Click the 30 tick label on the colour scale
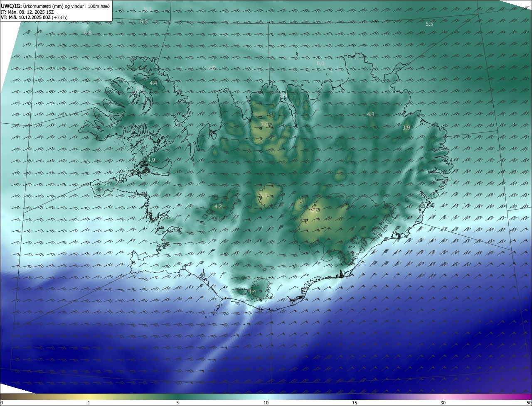Image resolution: width=532 pixels, height=406 pixels. coord(443,403)
